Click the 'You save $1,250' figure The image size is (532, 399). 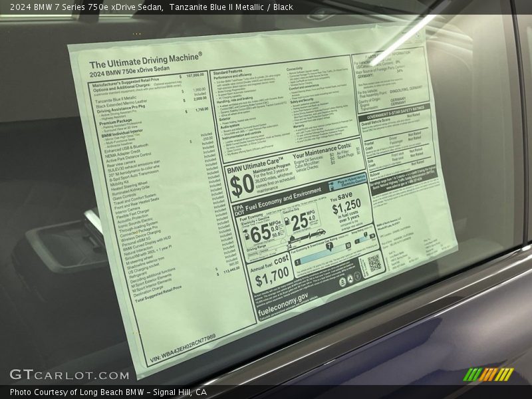tap(345, 203)
